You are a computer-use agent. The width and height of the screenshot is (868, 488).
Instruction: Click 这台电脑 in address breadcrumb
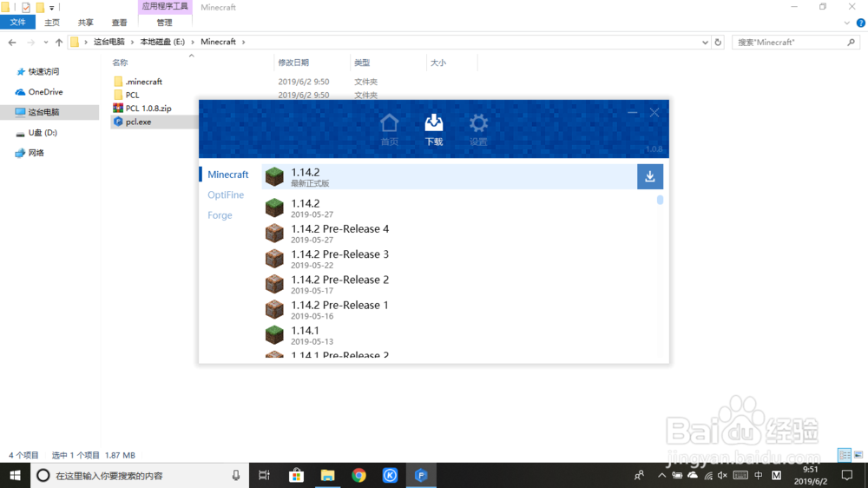point(109,42)
